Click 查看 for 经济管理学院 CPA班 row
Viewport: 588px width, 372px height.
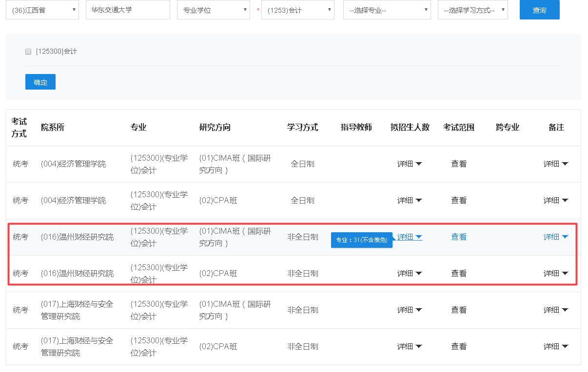(x=459, y=201)
